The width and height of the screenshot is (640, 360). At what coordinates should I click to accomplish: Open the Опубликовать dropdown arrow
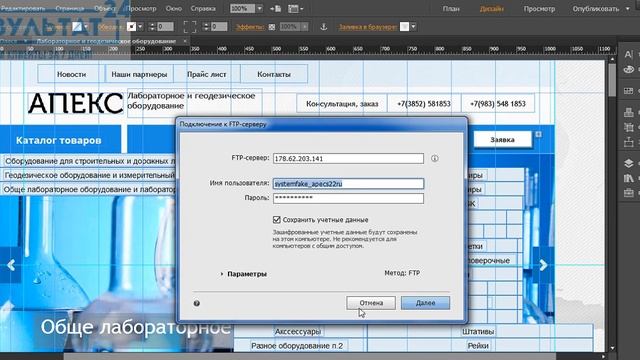[x=628, y=9]
